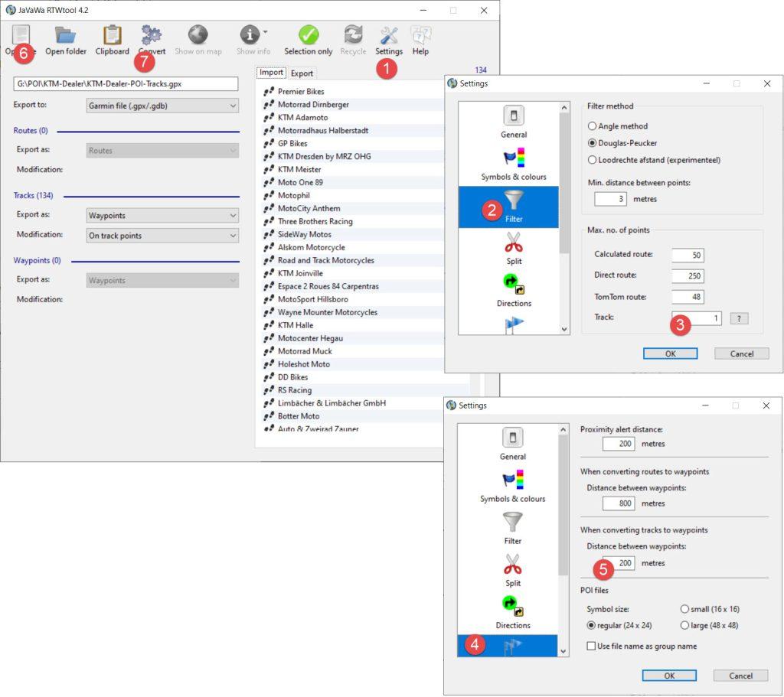The image size is (784, 697).
Task: Click Cancel in the lower Settings dialog
Action: coord(740,676)
